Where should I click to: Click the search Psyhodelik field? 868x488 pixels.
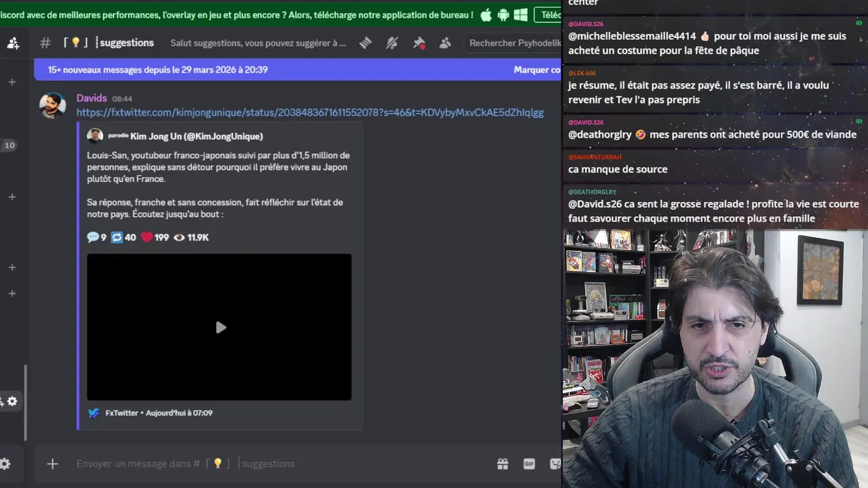pos(514,43)
